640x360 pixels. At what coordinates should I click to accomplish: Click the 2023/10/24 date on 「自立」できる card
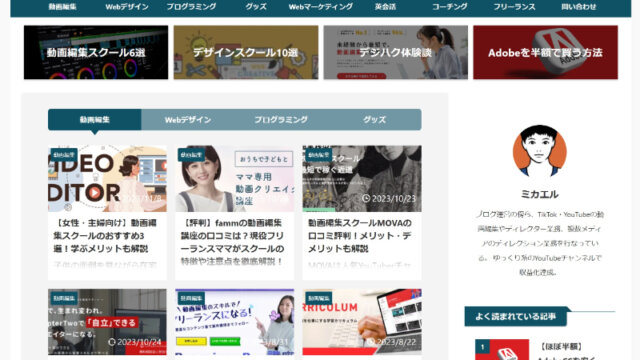(x=135, y=342)
